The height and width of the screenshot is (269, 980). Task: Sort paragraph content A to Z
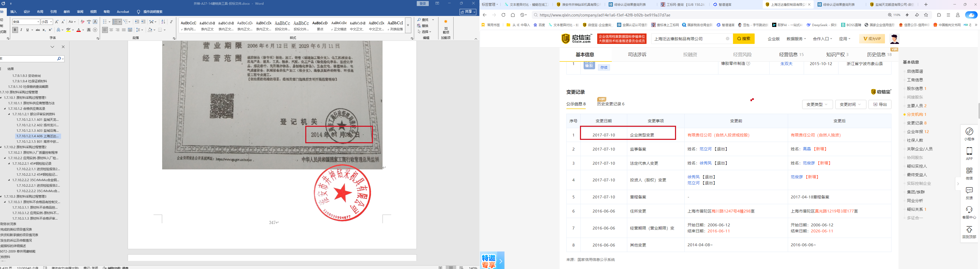point(163,22)
